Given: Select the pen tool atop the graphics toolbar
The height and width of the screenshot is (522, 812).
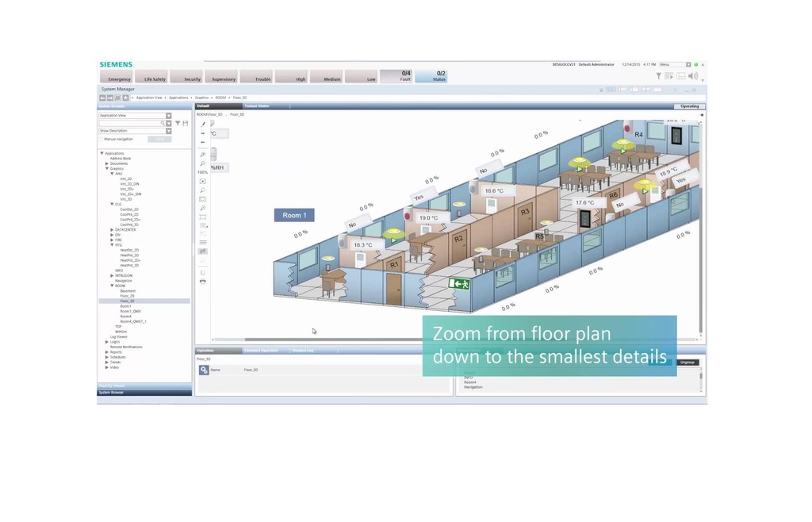Looking at the screenshot, I should click(x=203, y=123).
